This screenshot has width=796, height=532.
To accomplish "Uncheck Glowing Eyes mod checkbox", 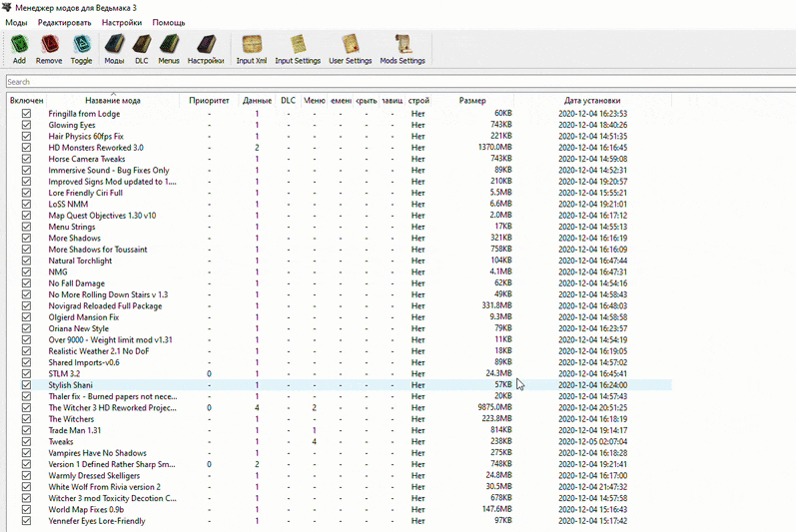I will (x=26, y=125).
